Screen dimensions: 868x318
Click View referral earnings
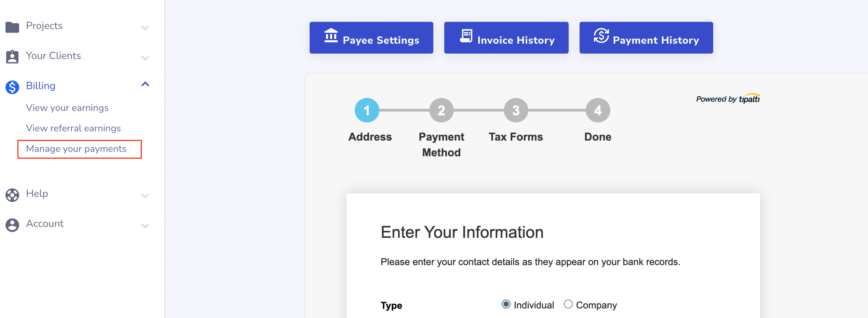coord(73,128)
